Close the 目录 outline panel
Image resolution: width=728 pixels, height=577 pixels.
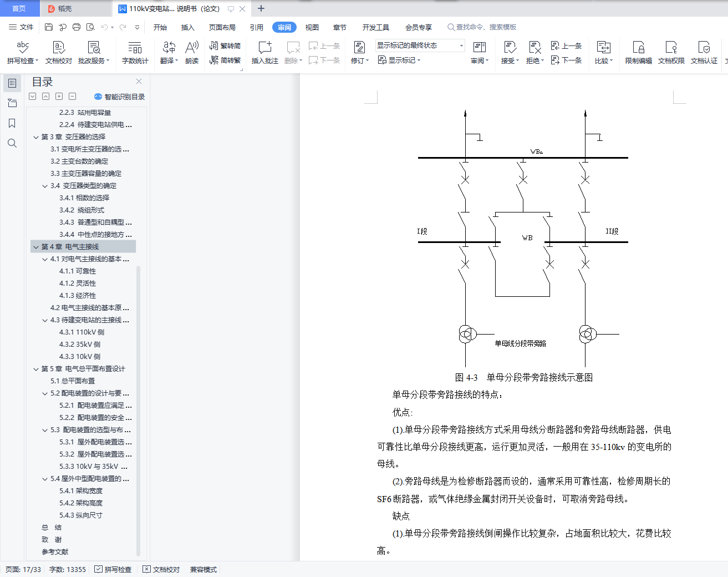[x=139, y=82]
